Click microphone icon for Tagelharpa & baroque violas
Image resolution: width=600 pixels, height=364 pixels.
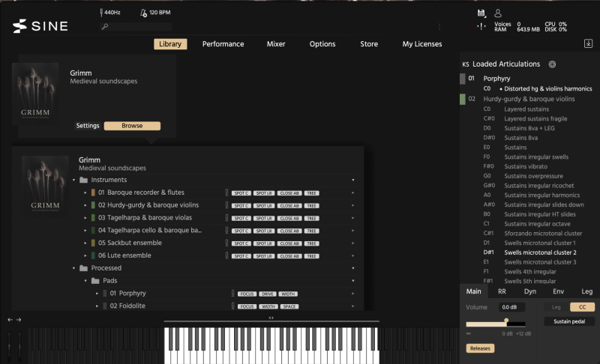[x=226, y=218]
